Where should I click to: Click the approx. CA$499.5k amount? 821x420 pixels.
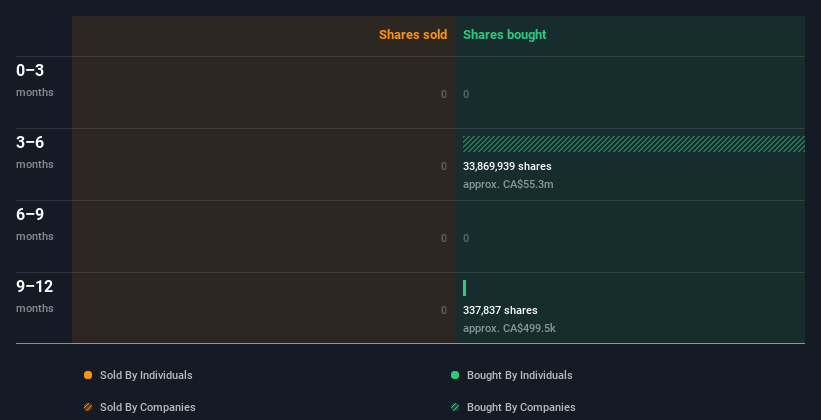(509, 328)
